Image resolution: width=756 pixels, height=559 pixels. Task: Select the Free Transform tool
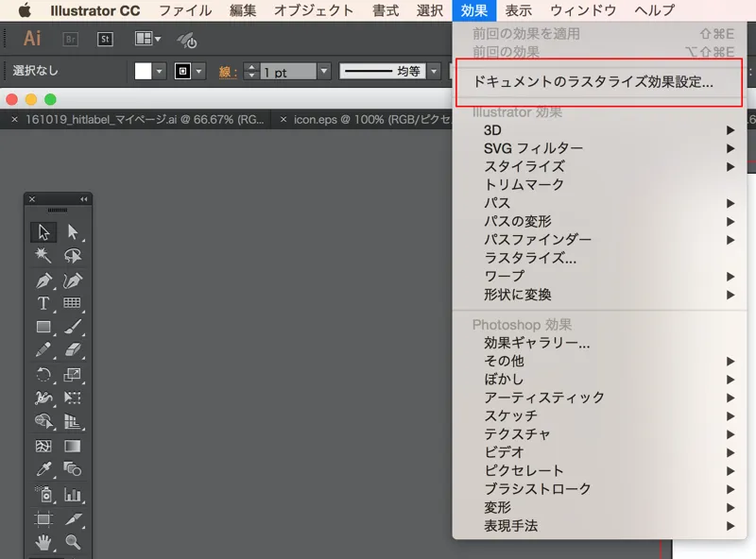(73, 398)
